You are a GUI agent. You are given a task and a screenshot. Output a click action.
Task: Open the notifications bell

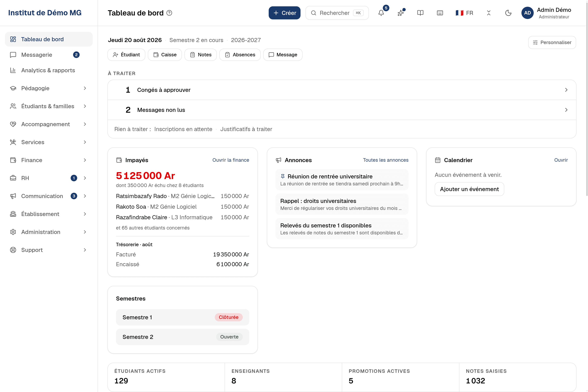pyautogui.click(x=381, y=13)
